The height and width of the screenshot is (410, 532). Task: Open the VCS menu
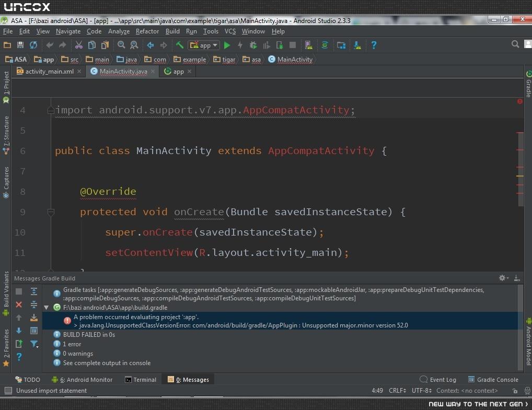(230, 31)
